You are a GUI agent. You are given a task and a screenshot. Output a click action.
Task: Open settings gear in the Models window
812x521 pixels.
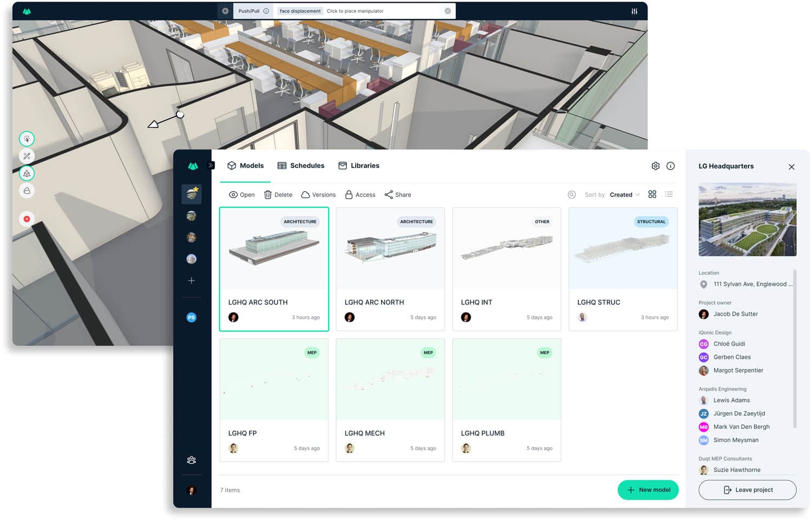[655, 166]
